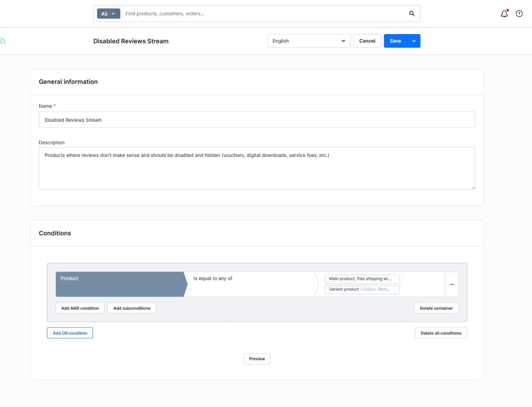Viewport: 532px width, 407px height.
Task: Add an AND condition
Action: point(80,308)
